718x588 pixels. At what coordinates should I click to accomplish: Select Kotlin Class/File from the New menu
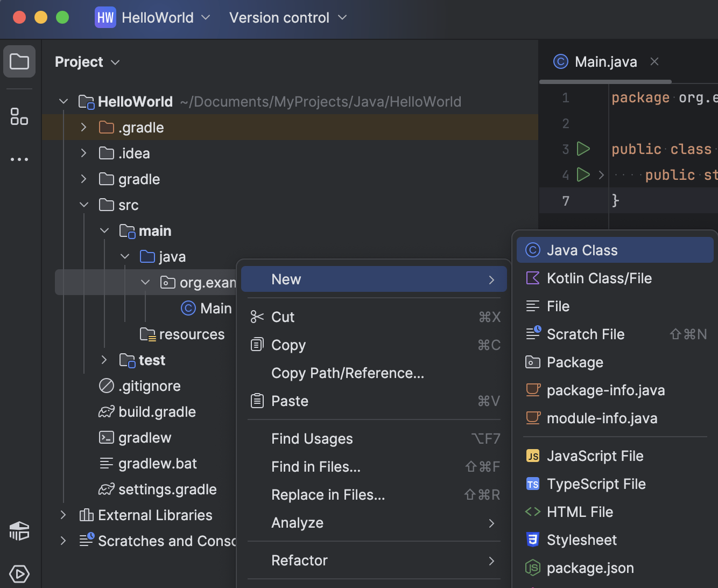(599, 278)
